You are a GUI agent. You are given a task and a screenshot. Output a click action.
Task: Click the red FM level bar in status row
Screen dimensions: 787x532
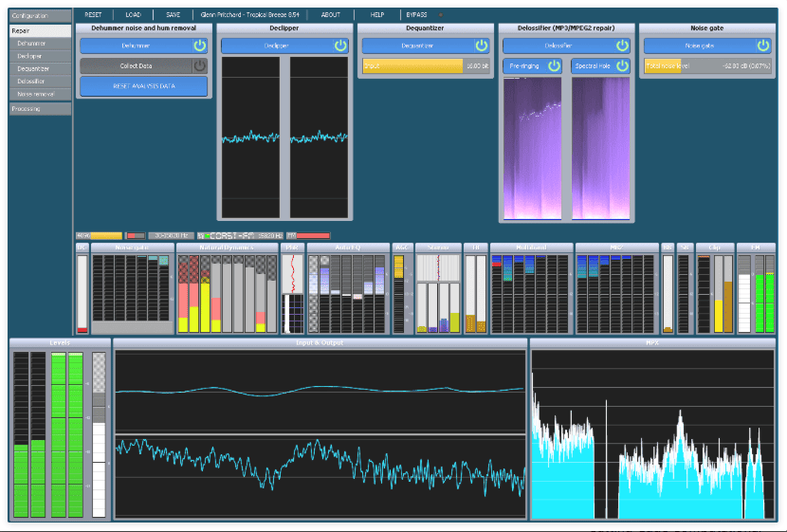click(309, 235)
